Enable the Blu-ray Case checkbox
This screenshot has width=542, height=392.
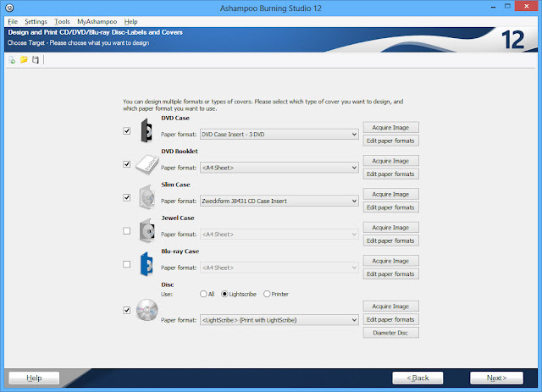(x=127, y=264)
